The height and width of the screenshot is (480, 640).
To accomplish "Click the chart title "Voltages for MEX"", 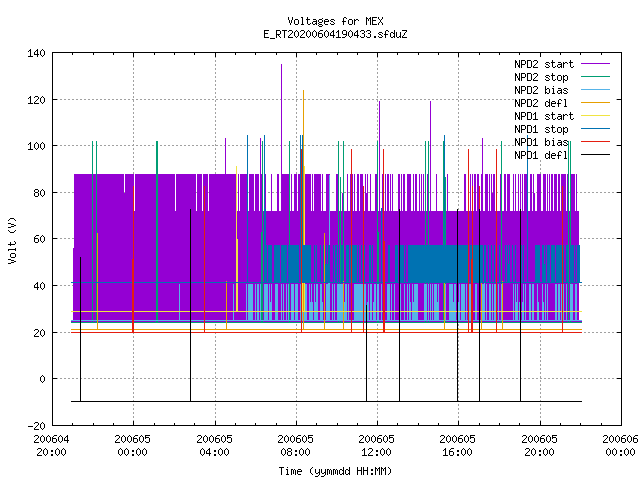I will click(336, 21).
